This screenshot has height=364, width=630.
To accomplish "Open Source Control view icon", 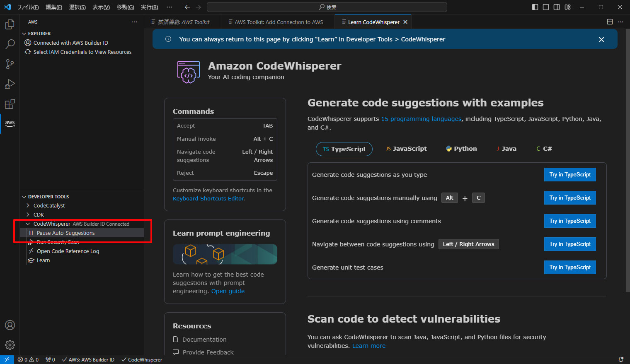I will (x=10, y=64).
